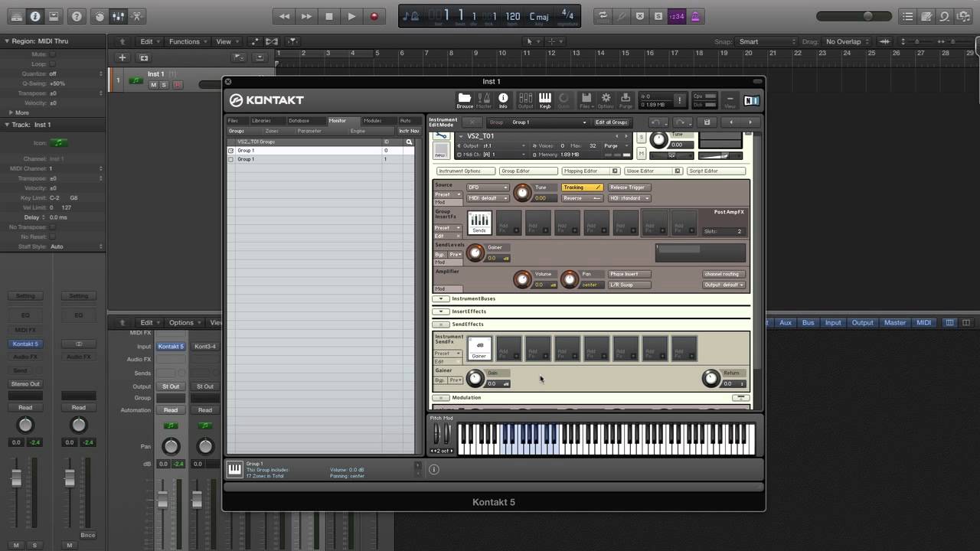
Task: Click the channel routing button
Action: pyautogui.click(x=724, y=274)
